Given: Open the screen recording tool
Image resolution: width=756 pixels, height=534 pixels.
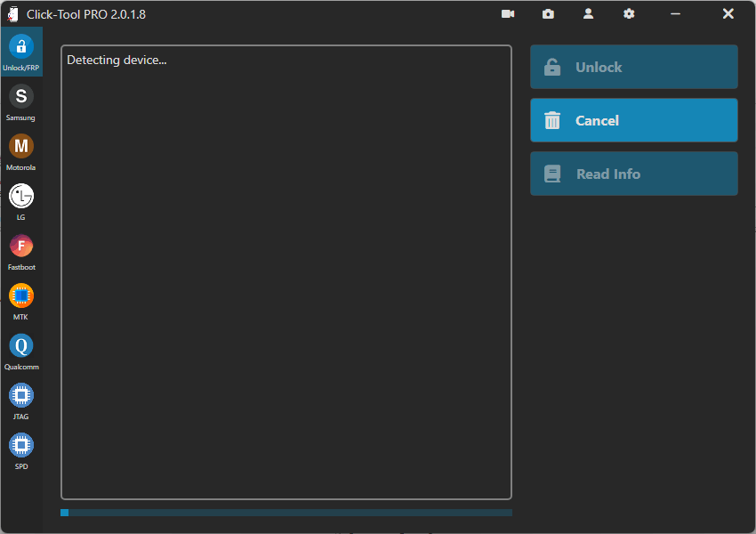Looking at the screenshot, I should click(508, 13).
